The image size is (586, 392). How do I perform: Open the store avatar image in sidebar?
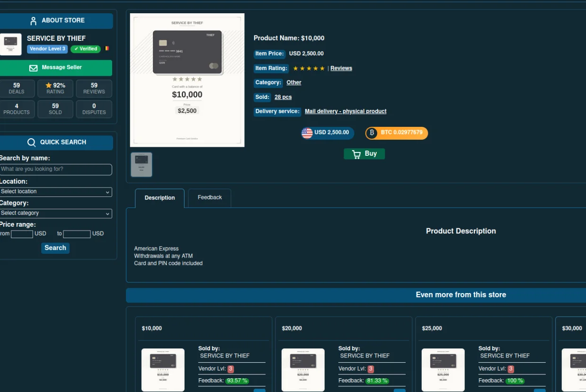pyautogui.click(x=10, y=45)
